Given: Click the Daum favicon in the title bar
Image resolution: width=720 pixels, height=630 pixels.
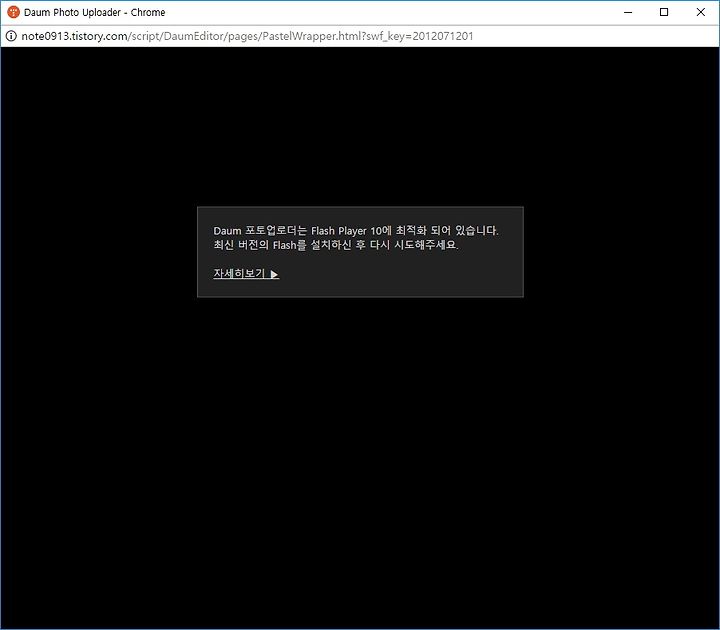Looking at the screenshot, I should pos(13,12).
